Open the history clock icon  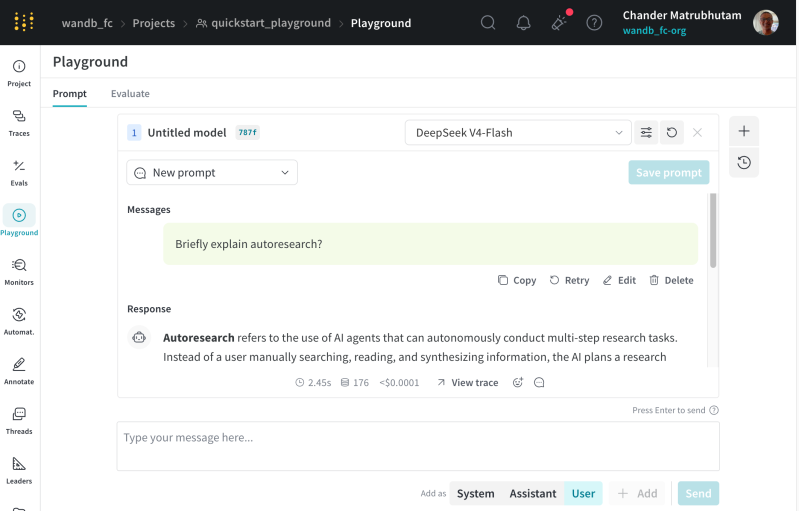743,163
